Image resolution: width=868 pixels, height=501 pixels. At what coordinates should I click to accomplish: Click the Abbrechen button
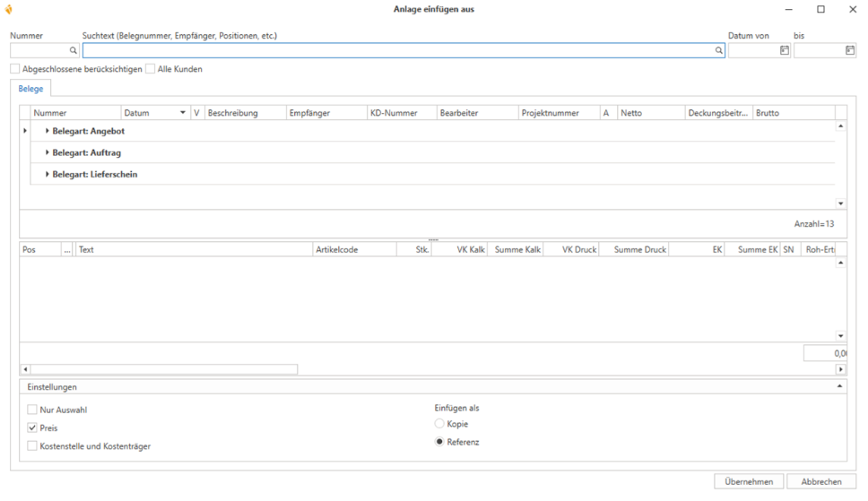point(820,481)
